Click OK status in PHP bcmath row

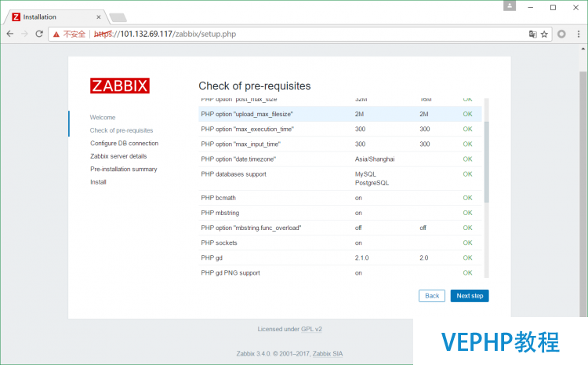click(467, 198)
